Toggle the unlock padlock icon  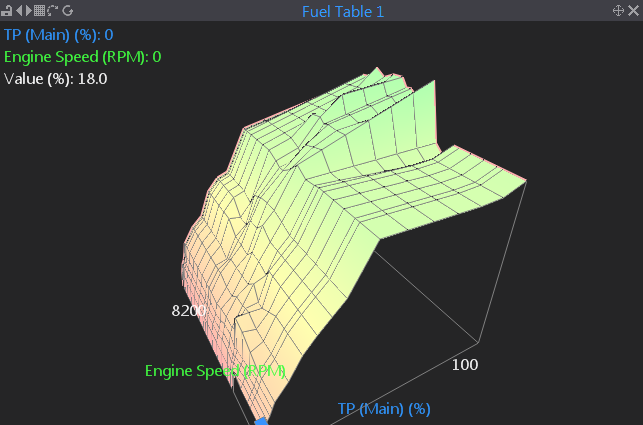[x=6, y=11]
